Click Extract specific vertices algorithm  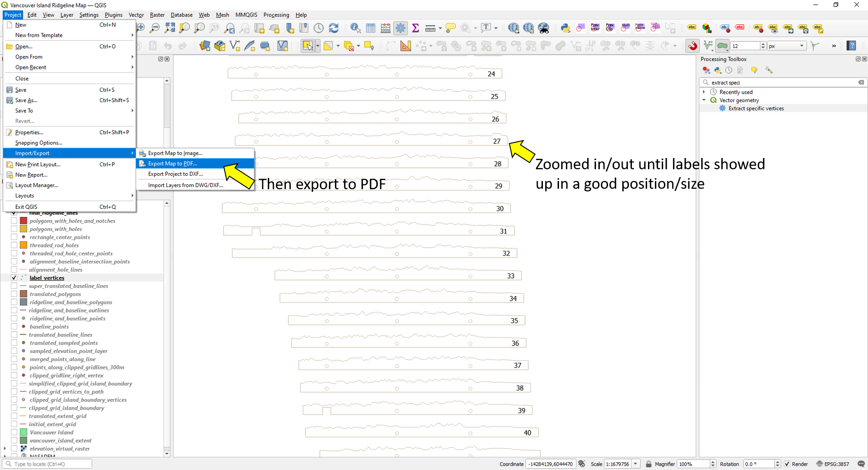tap(756, 108)
